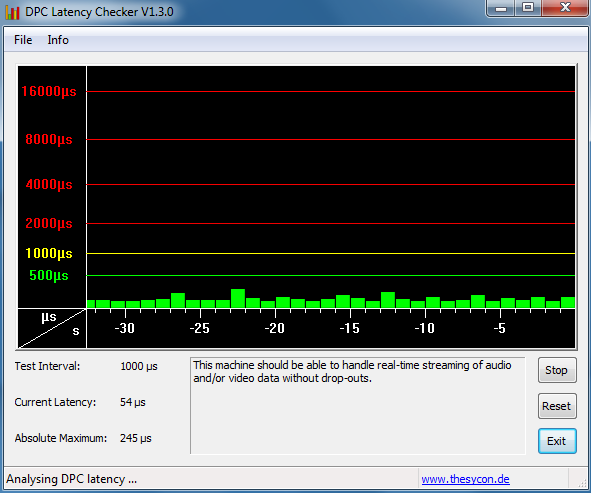This screenshot has width=591, height=493.
Task: Click the Current Latency value 54 µs
Action: tap(133, 402)
